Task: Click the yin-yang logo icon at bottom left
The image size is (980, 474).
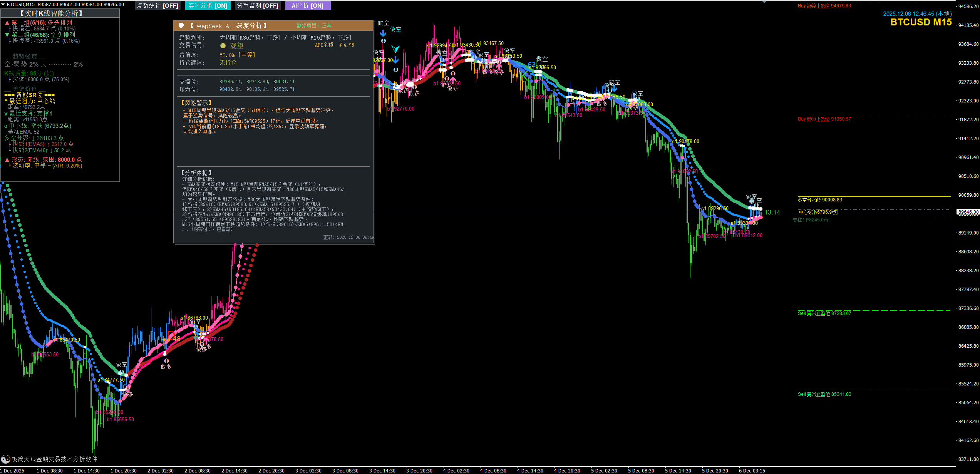Action: 5,459
